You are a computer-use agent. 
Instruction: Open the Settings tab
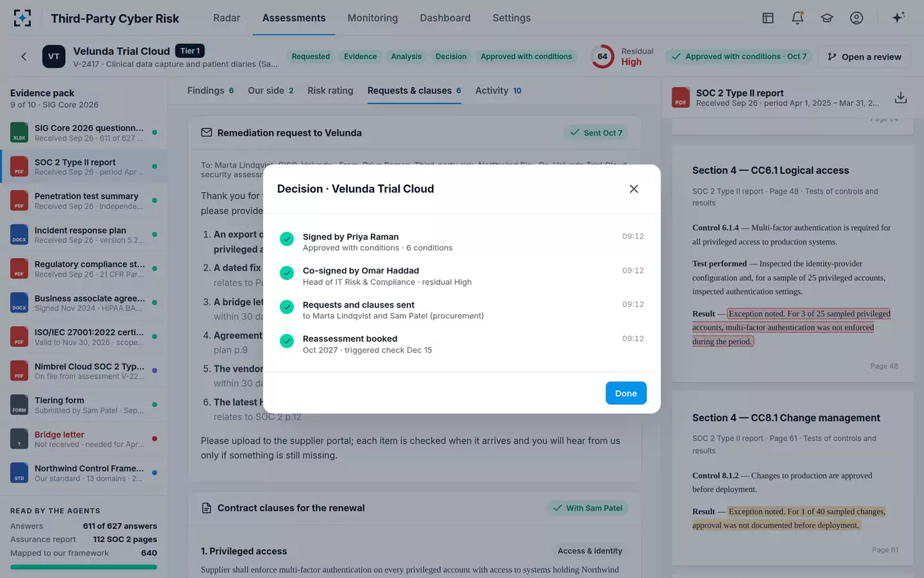click(x=511, y=18)
